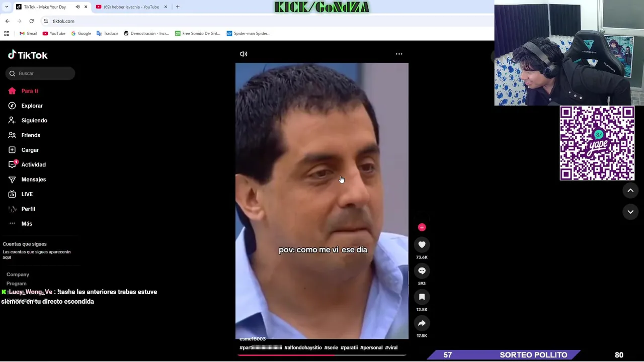The width and height of the screenshot is (644, 362).
Task: Open the Demostración bookmark
Action: [146, 34]
